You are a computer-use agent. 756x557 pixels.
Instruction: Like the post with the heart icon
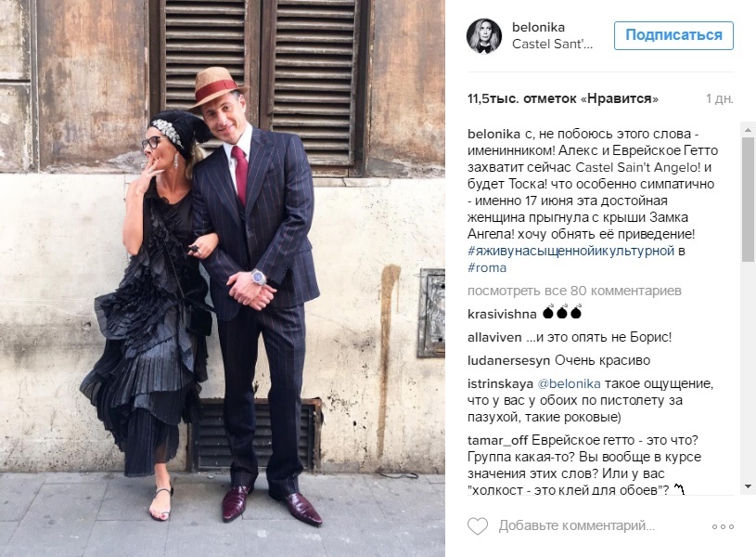pos(478,525)
